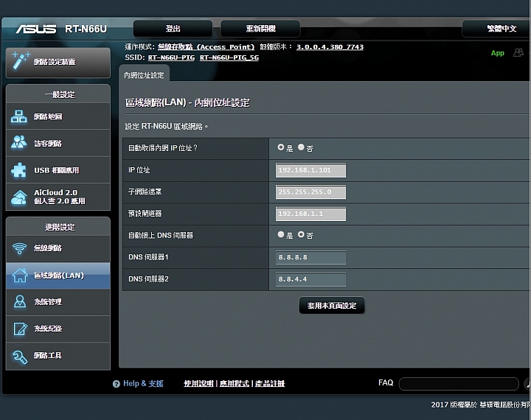Click the FAQ search box
The image size is (531, 420).
click(459, 384)
